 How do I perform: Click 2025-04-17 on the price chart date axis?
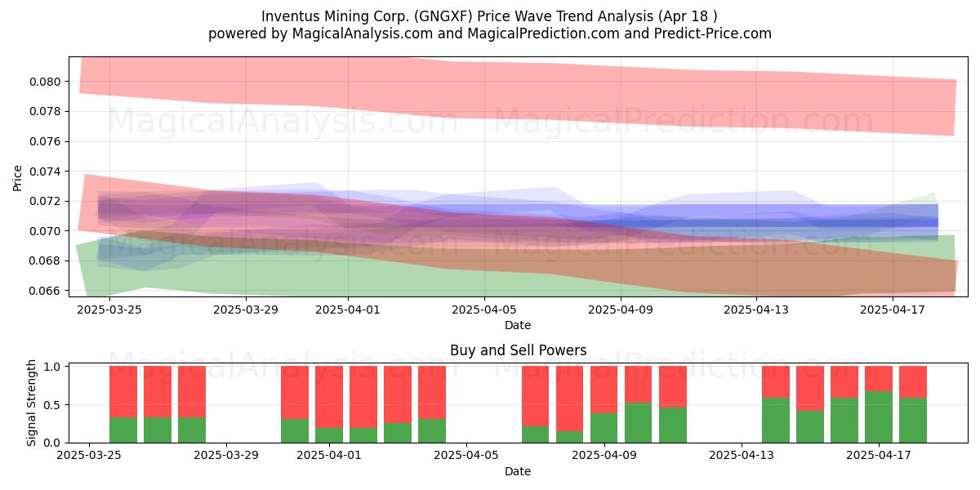click(x=894, y=310)
